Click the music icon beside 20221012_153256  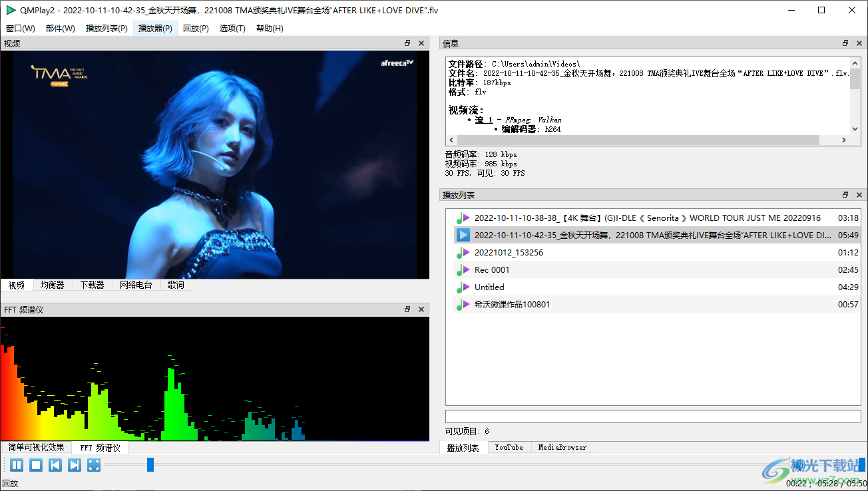(463, 253)
